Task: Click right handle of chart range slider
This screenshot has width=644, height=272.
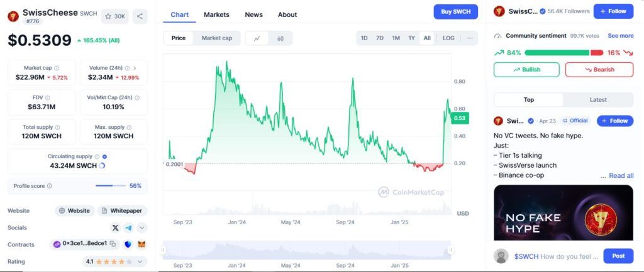Action: [x=450, y=250]
